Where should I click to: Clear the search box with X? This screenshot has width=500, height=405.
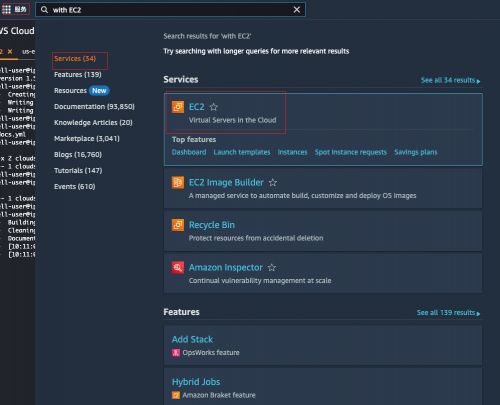[297, 10]
